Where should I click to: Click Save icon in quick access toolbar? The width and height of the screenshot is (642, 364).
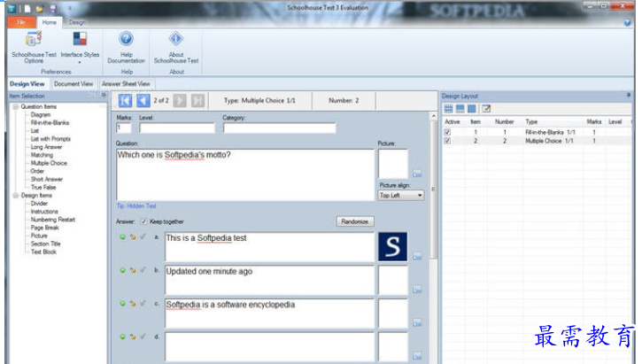pos(53,8)
